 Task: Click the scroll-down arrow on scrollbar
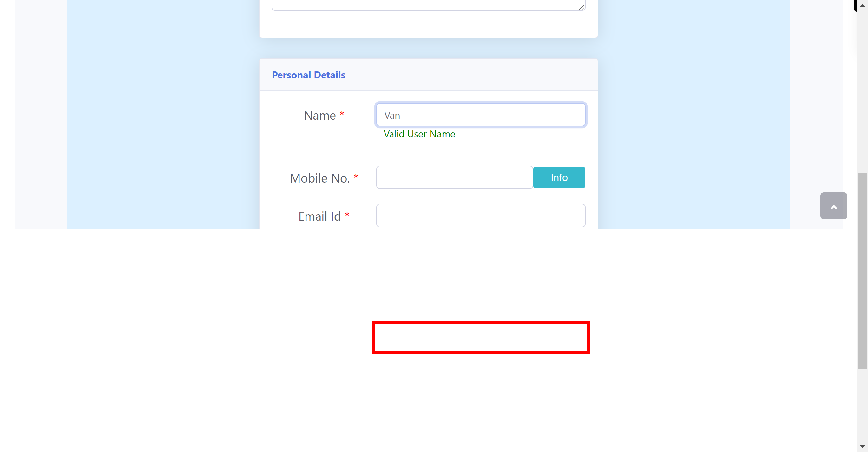[x=862, y=447]
